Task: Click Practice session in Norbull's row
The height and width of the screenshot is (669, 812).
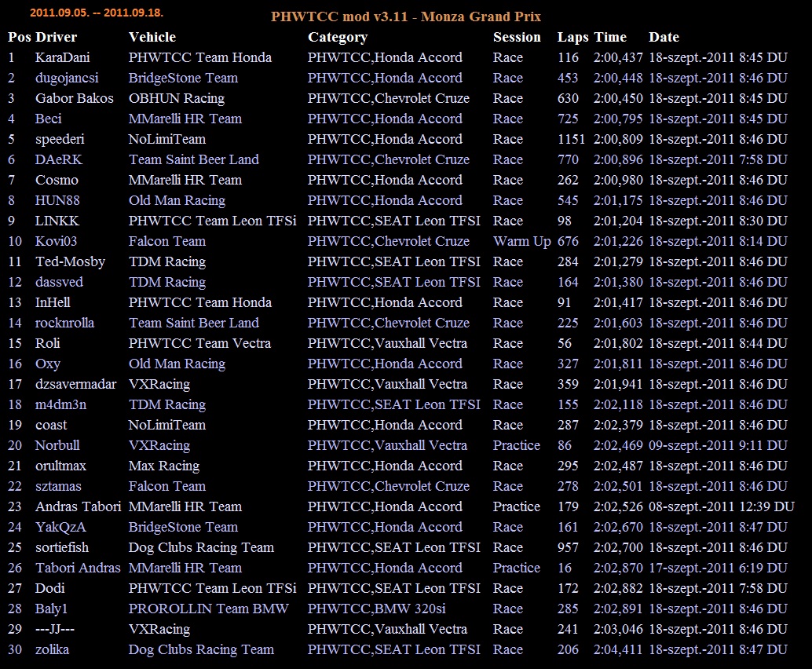Action: coord(516,445)
